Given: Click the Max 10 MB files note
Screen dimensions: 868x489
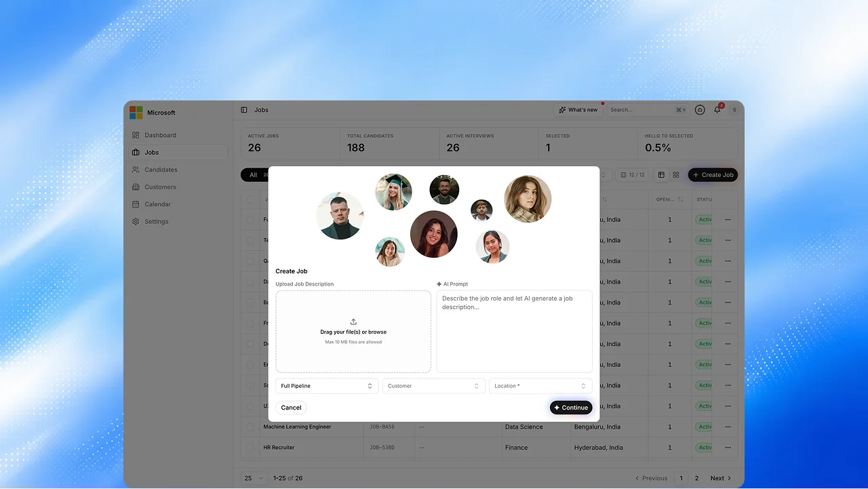Looking at the screenshot, I should point(353,342).
